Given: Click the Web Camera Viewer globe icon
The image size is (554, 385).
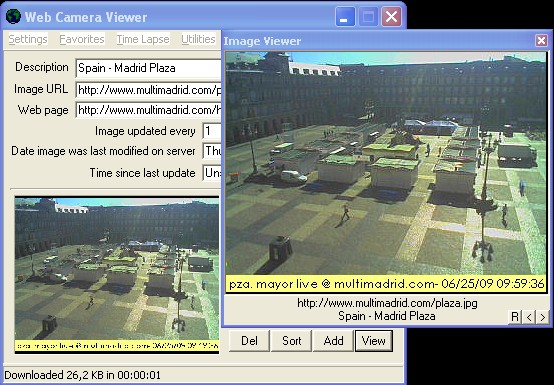Looking at the screenshot, I should [13, 17].
